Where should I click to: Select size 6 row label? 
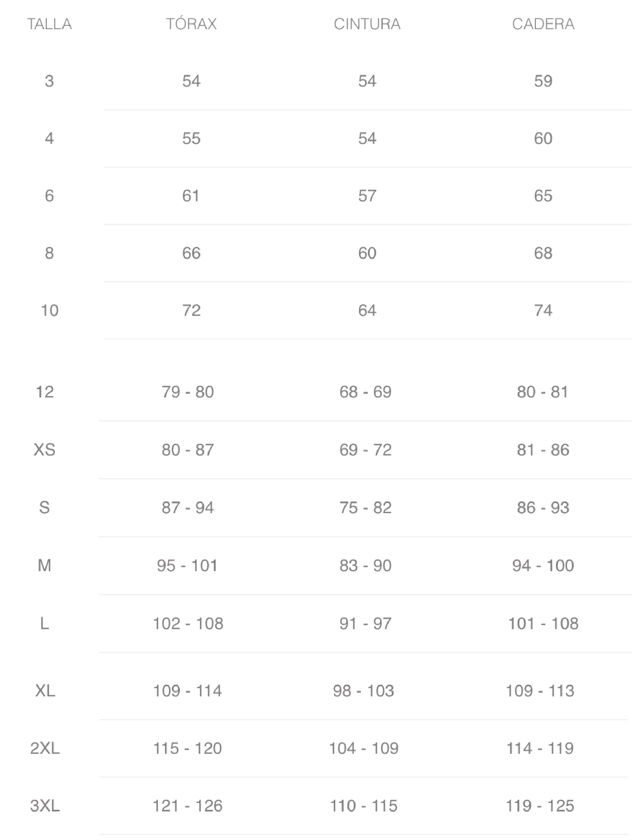[x=49, y=195]
